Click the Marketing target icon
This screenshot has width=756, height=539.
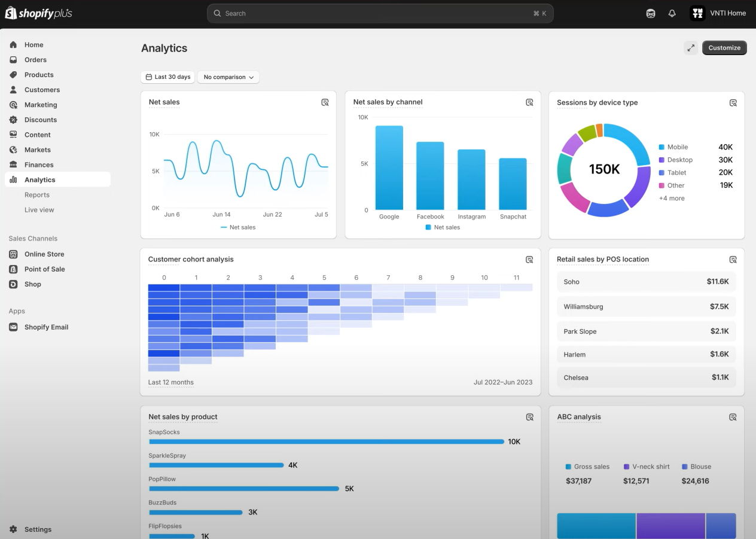pyautogui.click(x=13, y=105)
